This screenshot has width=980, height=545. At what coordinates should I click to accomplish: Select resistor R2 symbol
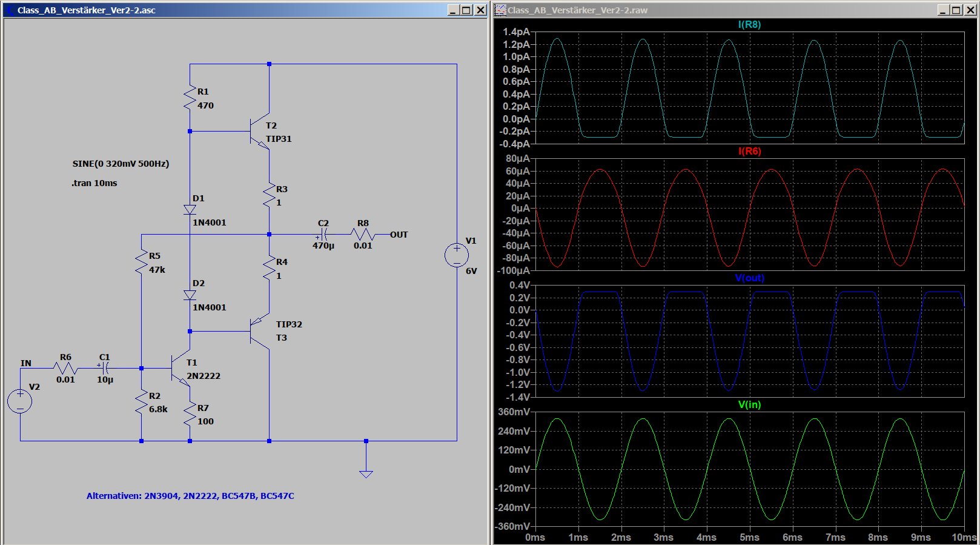[x=141, y=402]
